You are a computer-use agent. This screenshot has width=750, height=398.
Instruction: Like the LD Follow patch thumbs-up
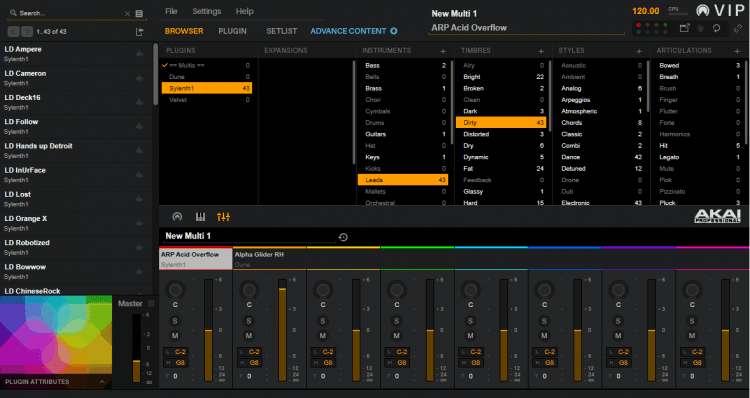pos(139,126)
